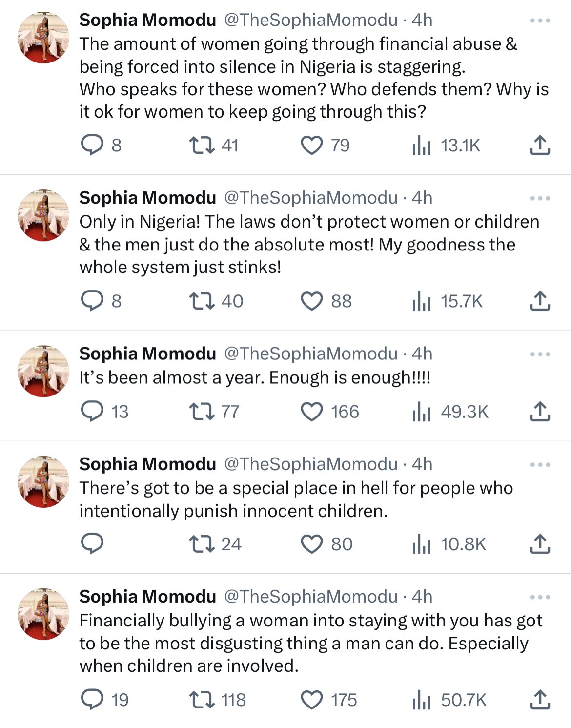The height and width of the screenshot is (728, 571).
Task: Open more options on the first tweet
Action: tap(540, 21)
